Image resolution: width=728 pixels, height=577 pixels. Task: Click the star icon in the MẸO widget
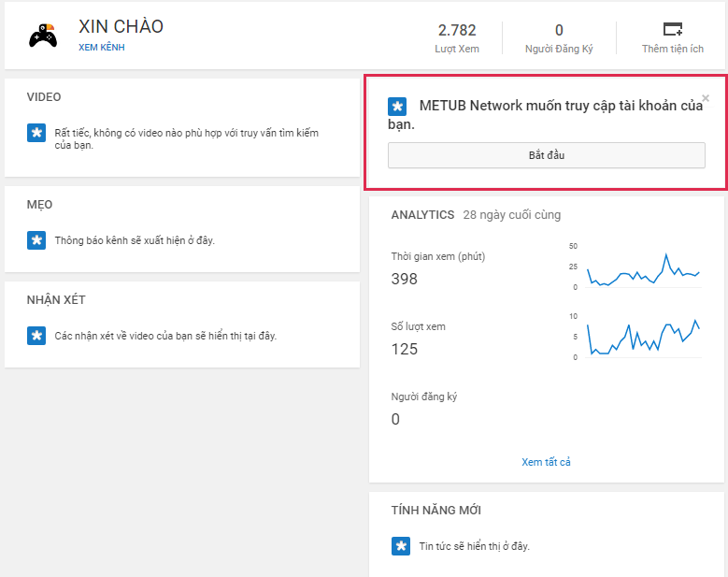click(36, 240)
